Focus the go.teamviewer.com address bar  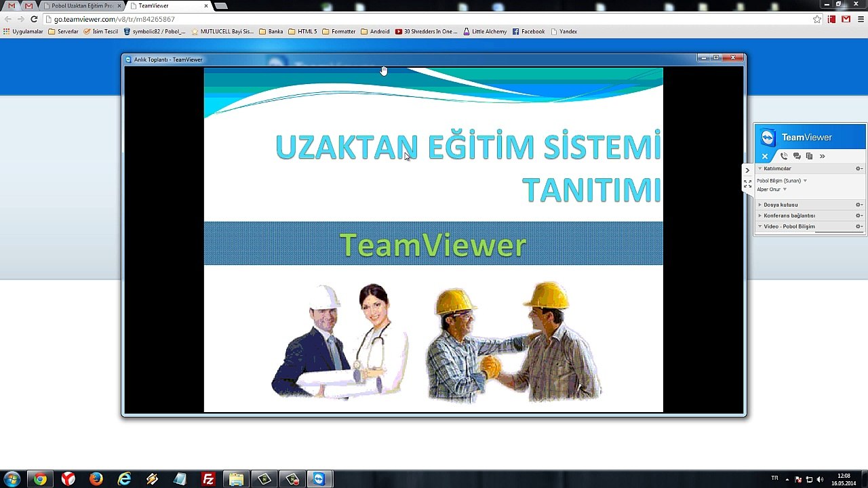(434, 19)
